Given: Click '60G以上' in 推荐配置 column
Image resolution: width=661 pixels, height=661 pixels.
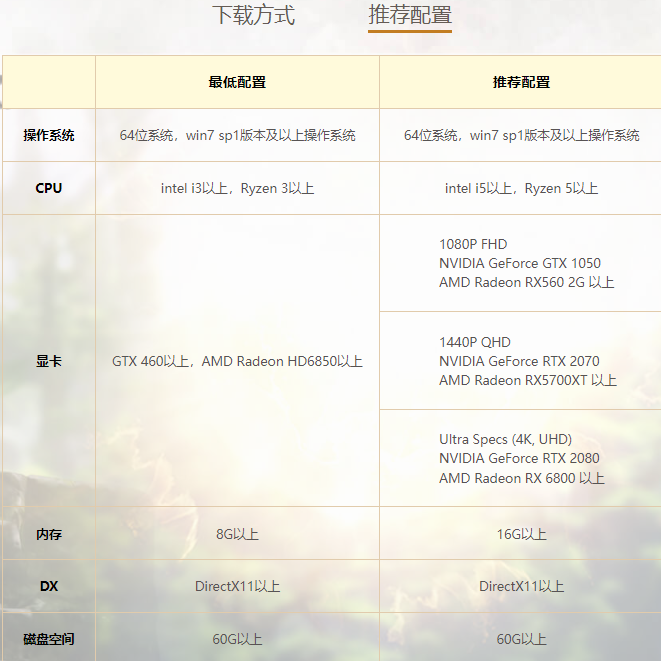Looking at the screenshot, I should tap(521, 639).
